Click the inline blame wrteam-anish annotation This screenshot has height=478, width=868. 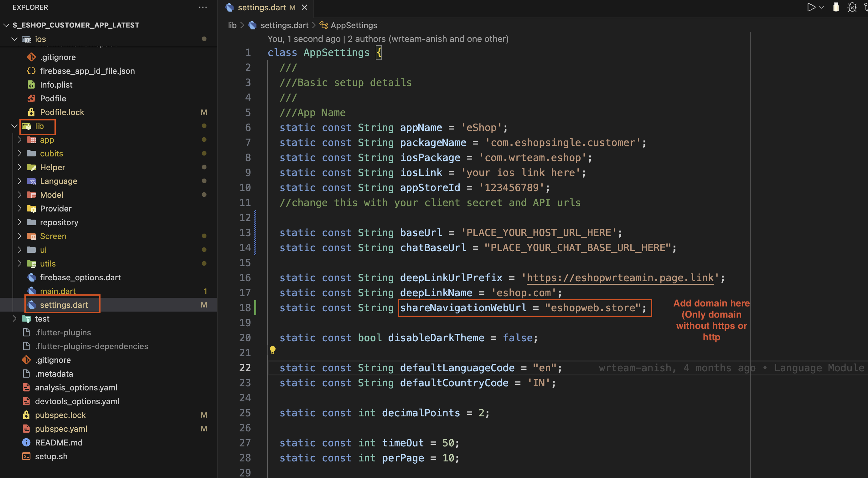point(731,368)
